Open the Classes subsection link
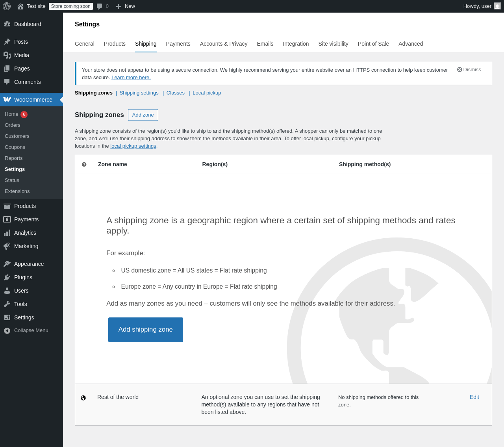The height and width of the screenshot is (447, 504). [x=176, y=93]
